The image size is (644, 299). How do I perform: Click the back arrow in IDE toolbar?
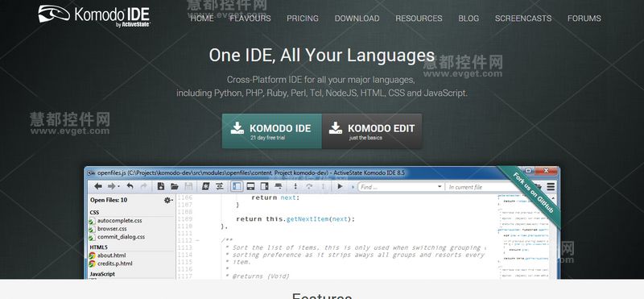97,186
